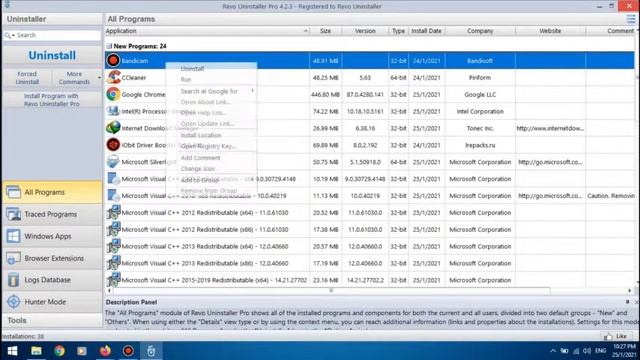Click the horizontal scrollbar right arrow
Screen dimensions: 640x360
630,291
